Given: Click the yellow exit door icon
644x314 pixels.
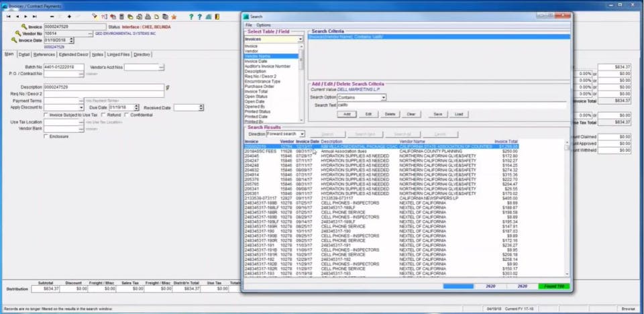Looking at the screenshot, I should [217, 17].
